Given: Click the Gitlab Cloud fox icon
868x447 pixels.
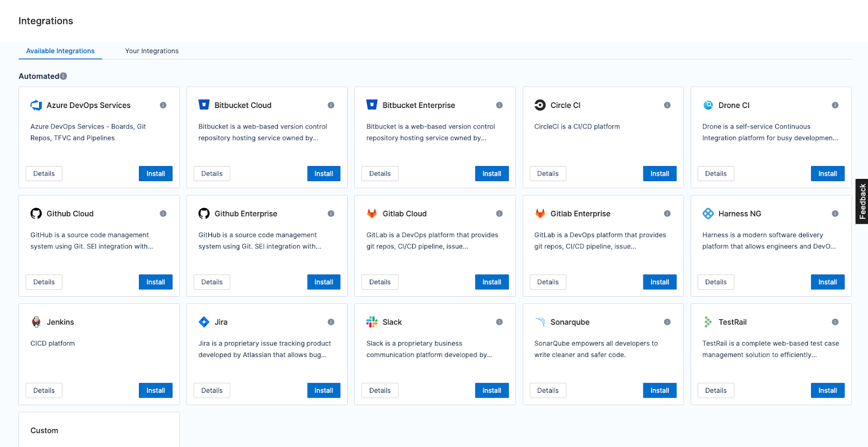Looking at the screenshot, I should tap(372, 214).
